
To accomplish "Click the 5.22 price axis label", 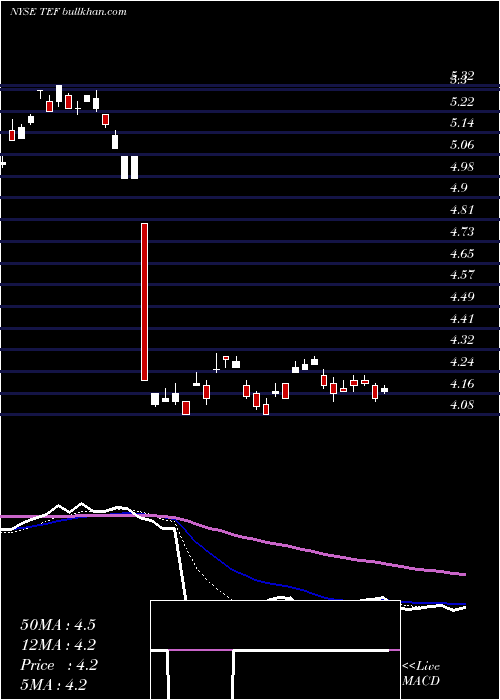I will [x=462, y=102].
